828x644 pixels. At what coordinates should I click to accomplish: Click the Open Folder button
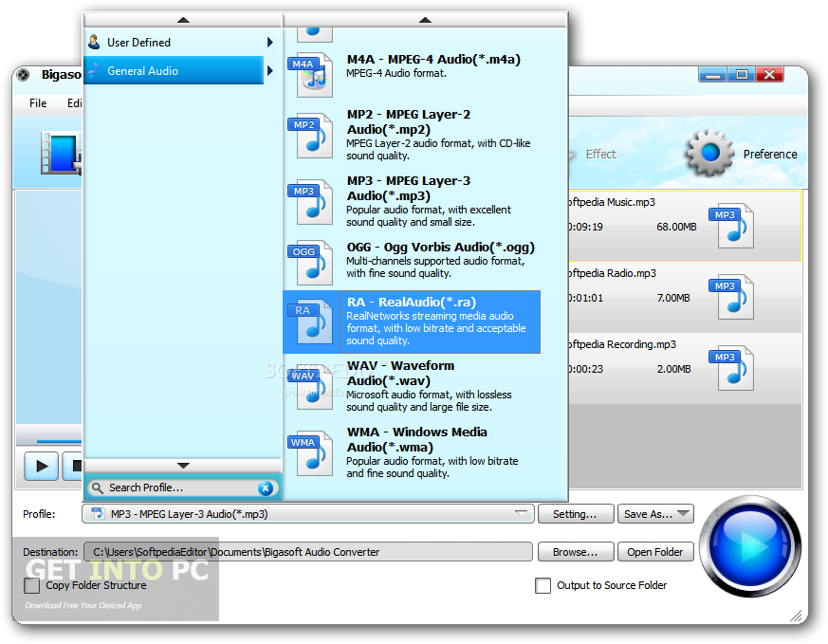[655, 552]
